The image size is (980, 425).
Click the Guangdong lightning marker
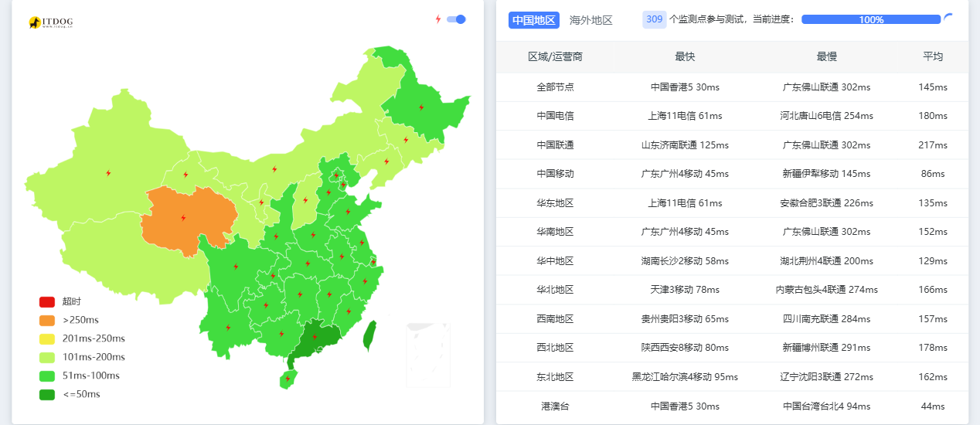(315, 336)
